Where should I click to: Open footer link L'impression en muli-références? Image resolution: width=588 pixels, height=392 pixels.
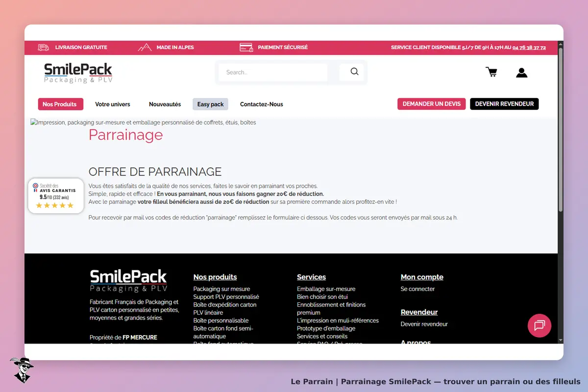point(338,320)
